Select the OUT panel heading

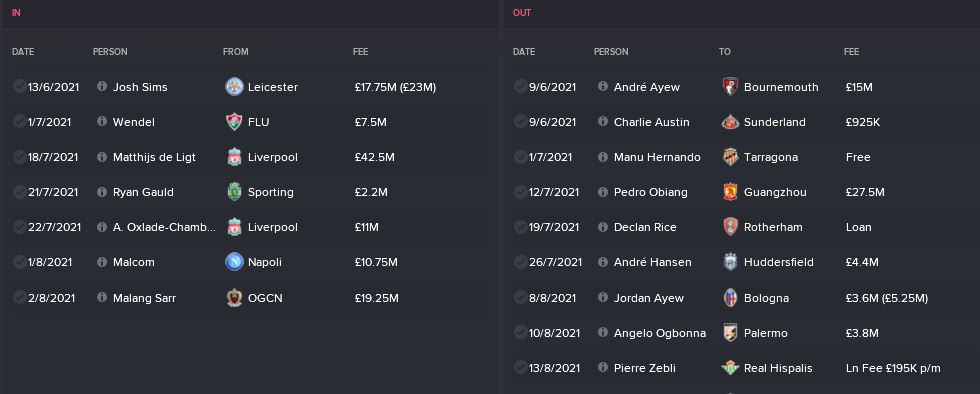(522, 13)
